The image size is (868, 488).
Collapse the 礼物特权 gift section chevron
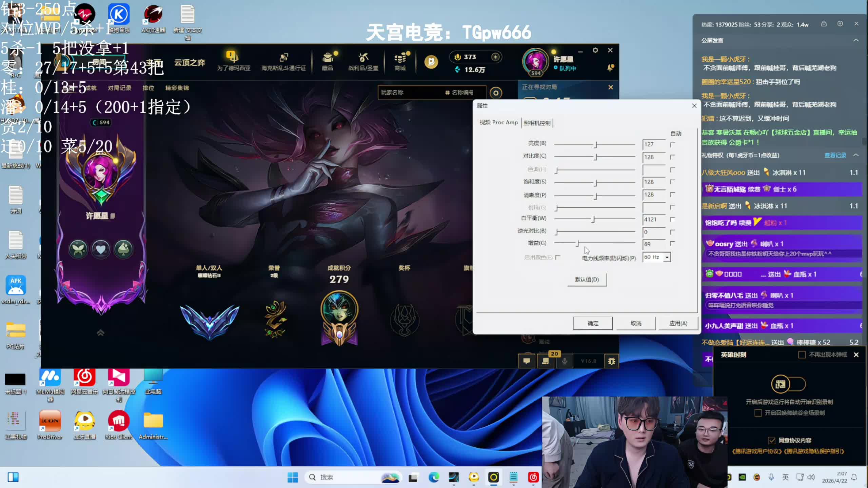point(856,155)
